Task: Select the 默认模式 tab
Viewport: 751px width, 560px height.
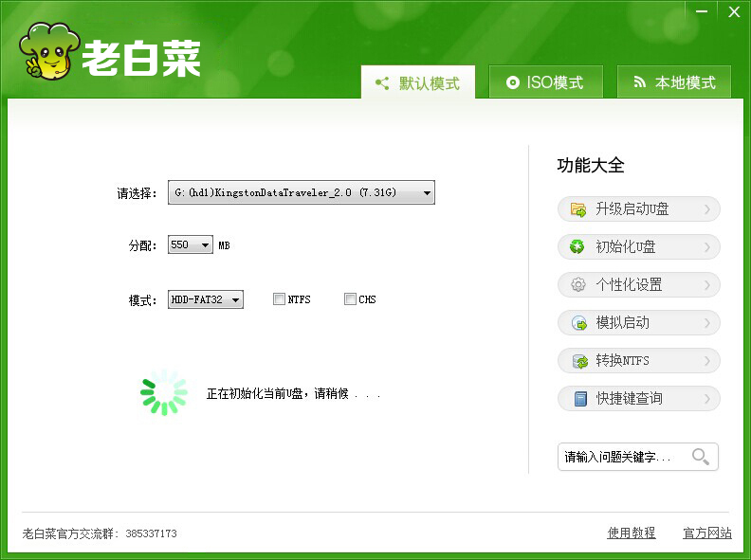Action: tap(418, 83)
